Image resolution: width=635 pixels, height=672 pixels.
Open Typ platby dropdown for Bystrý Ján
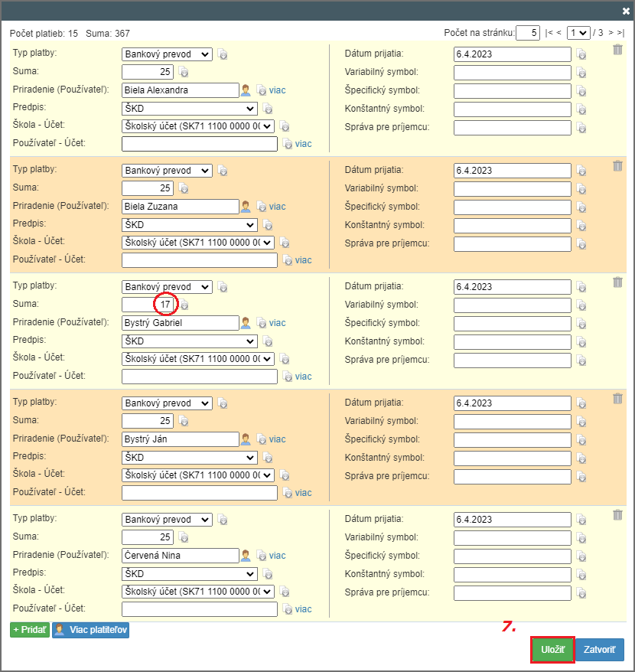(167, 403)
